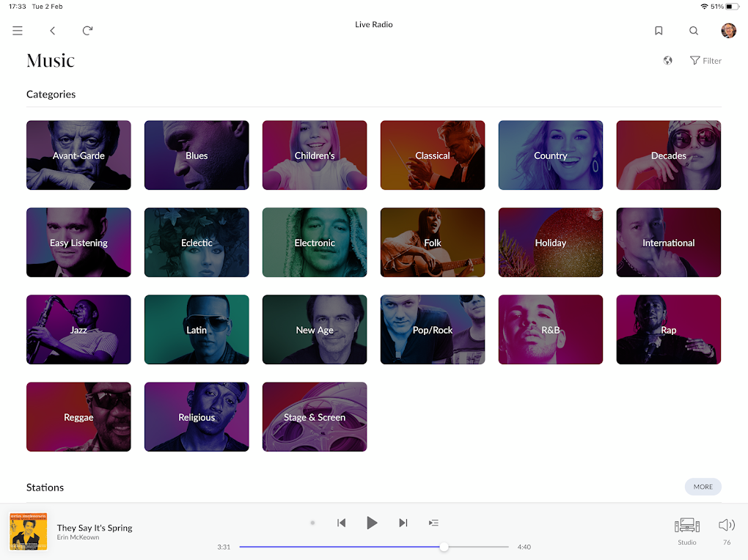Image resolution: width=748 pixels, height=560 pixels.
Task: Select the Jazz music category
Action: click(78, 330)
